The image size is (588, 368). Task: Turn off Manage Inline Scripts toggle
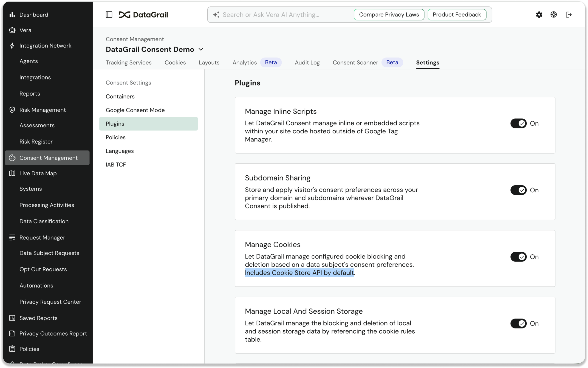(518, 124)
